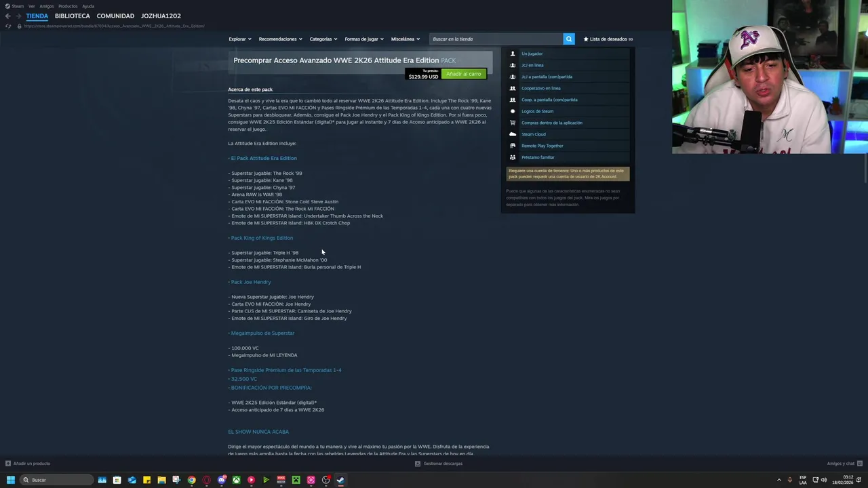Image resolution: width=868 pixels, height=488 pixels.
Task: Click Añadir un producto at bottom left
Action: (28, 464)
